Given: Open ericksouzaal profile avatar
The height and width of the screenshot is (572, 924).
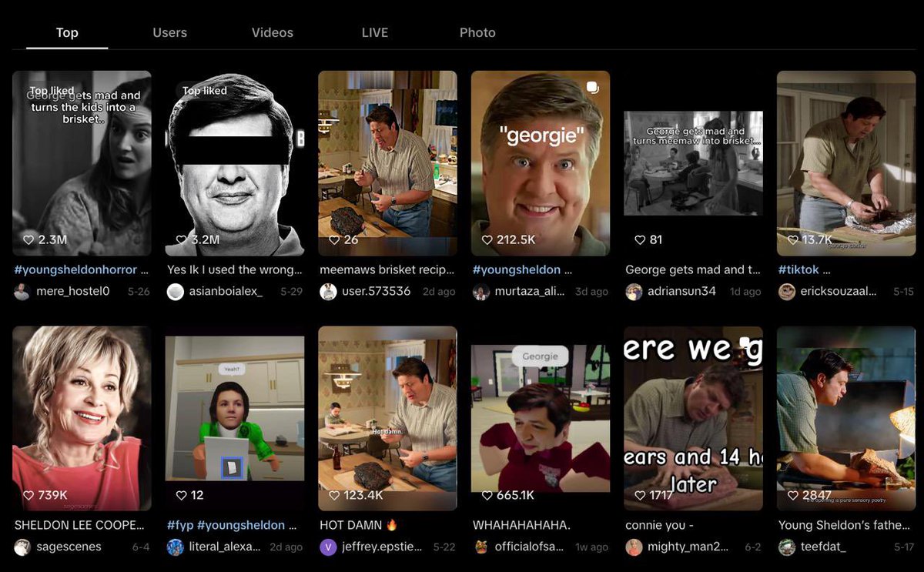Looking at the screenshot, I should 786,292.
